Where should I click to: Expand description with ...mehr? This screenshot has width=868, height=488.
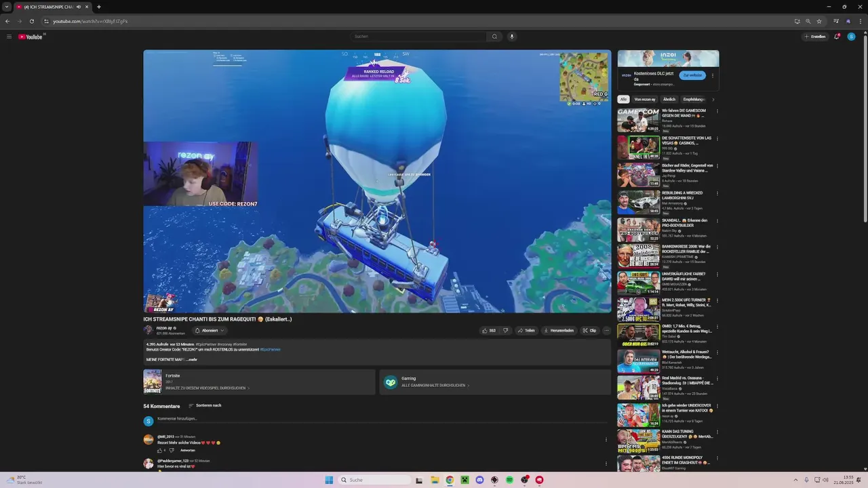191,359
